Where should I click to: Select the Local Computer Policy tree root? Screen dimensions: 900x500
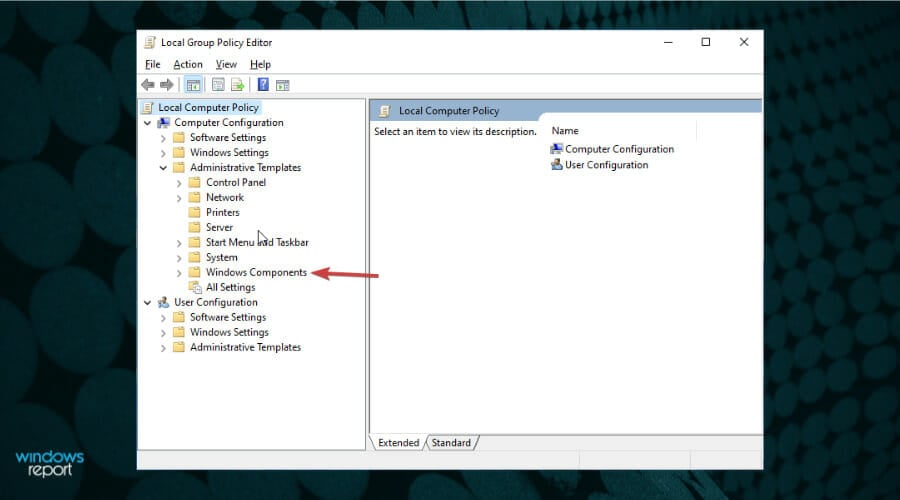(208, 107)
